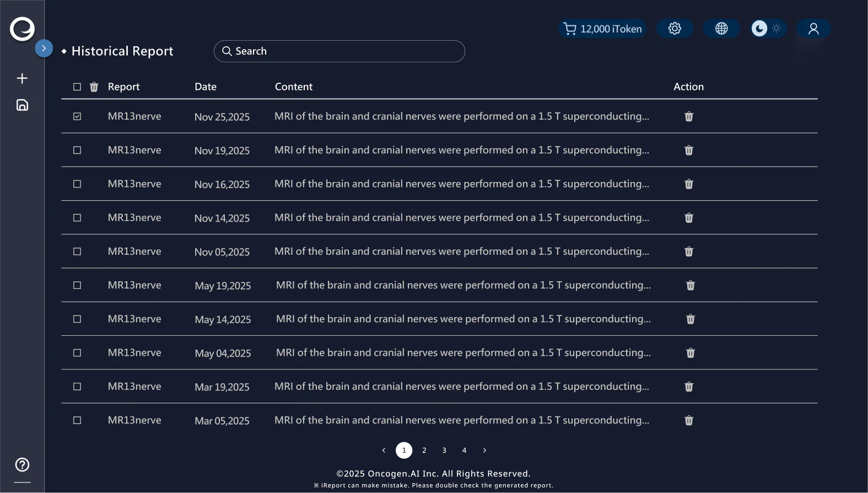Screen dimensions: 868x493
Task: Switch to page 4
Action: tap(465, 451)
